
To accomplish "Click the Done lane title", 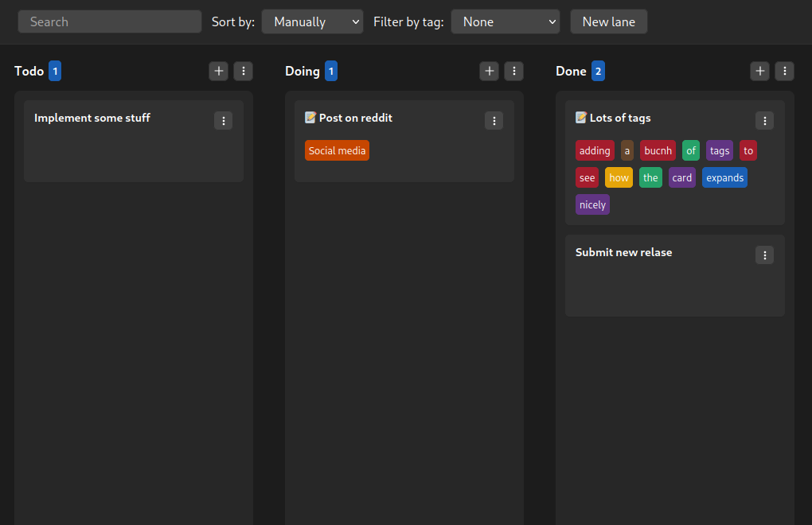I will click(x=571, y=72).
